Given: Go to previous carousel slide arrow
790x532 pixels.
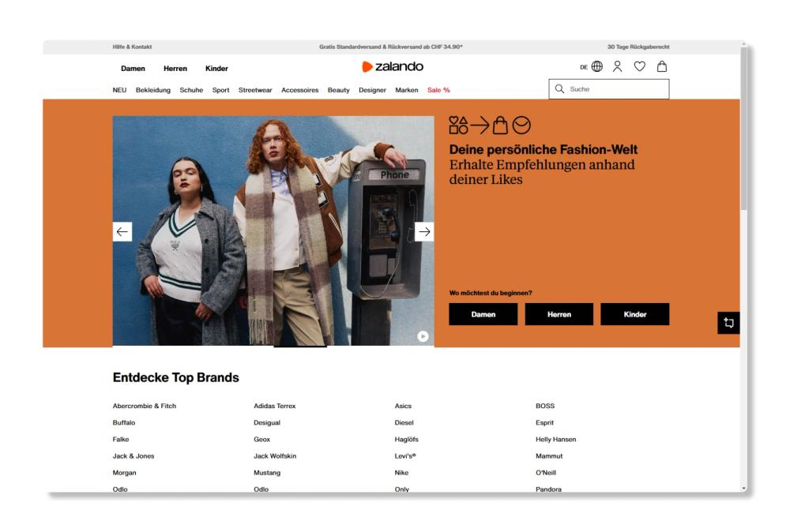Looking at the screenshot, I should coord(122,231).
